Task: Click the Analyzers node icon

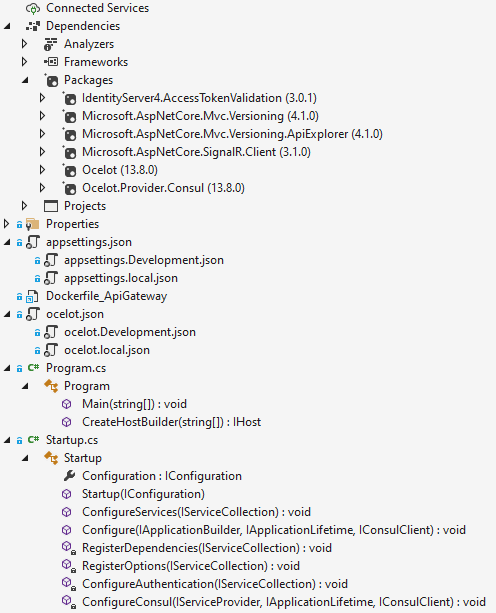Action: (51, 44)
